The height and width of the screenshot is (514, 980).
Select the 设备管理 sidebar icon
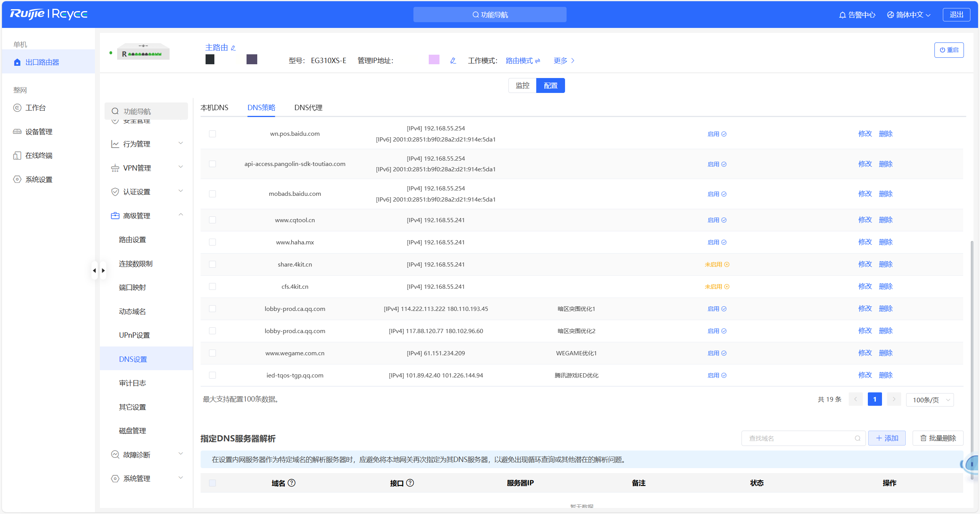[17, 131]
